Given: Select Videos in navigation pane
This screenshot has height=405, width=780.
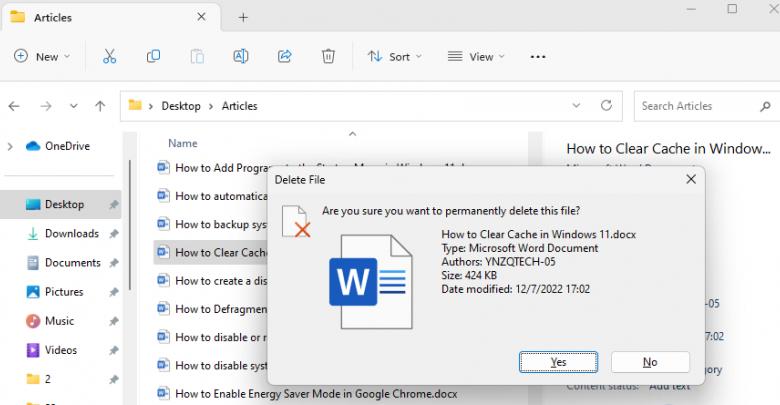Looking at the screenshot, I should point(51,350).
